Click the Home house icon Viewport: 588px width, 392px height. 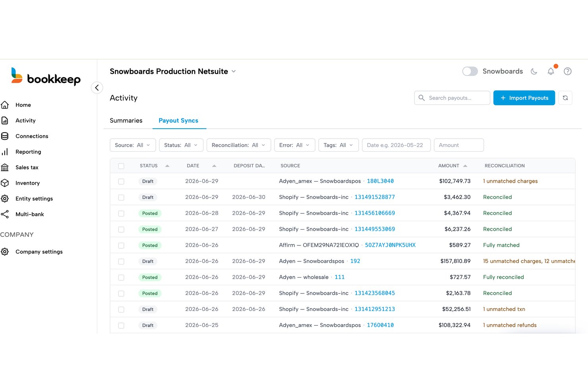tap(5, 105)
